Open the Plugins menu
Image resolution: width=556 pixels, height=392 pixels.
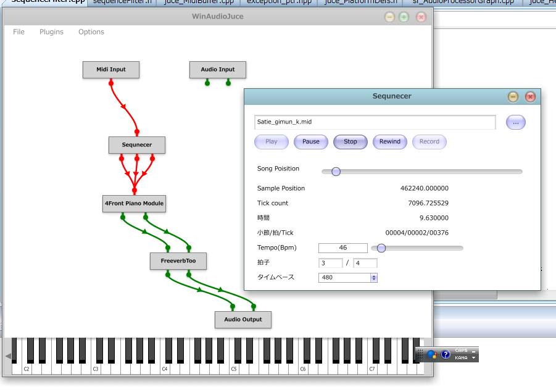[x=51, y=32]
